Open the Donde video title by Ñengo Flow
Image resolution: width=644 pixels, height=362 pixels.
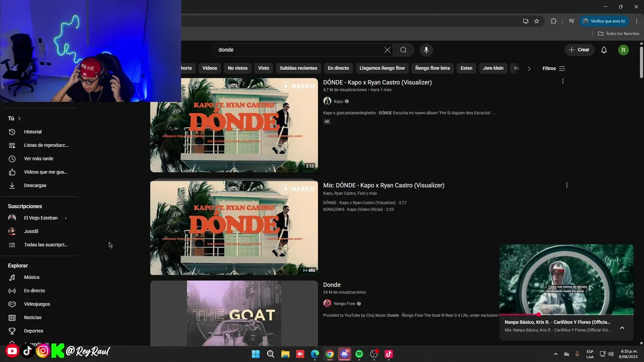coord(332,285)
